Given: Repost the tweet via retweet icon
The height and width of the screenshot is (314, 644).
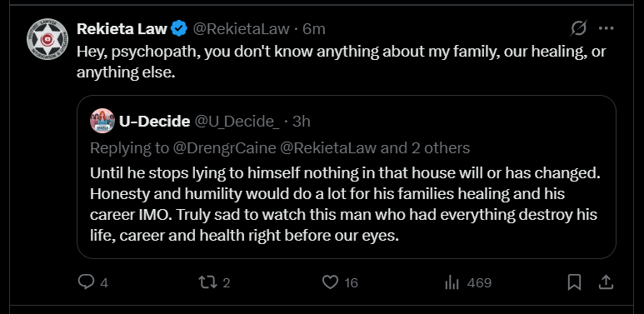Looking at the screenshot, I should pos(207,282).
